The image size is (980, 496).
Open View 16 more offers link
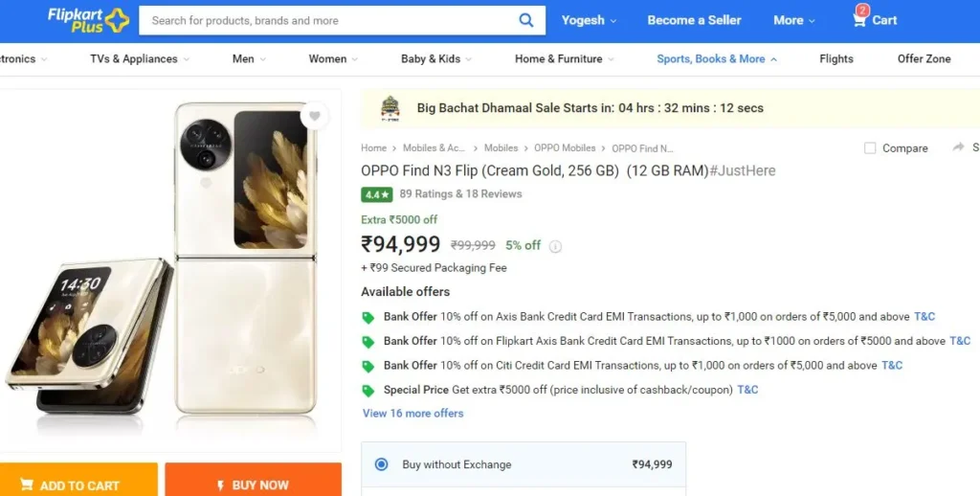[413, 414]
